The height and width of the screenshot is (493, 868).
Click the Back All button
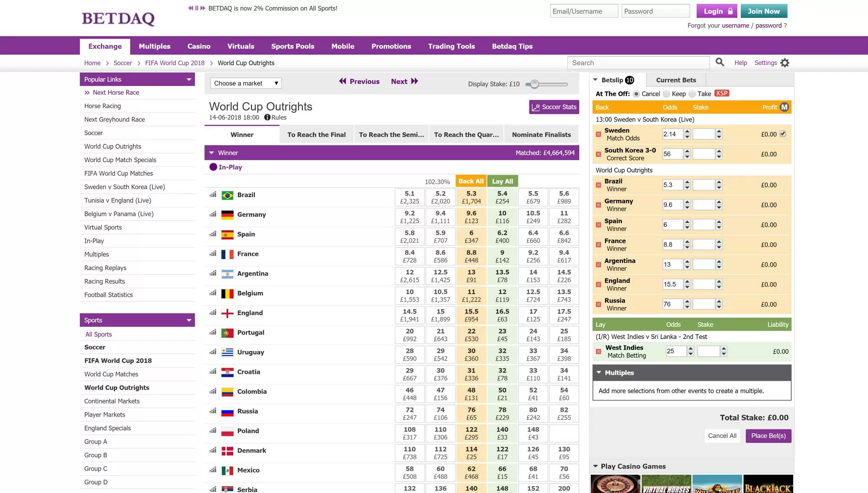pyautogui.click(x=471, y=181)
